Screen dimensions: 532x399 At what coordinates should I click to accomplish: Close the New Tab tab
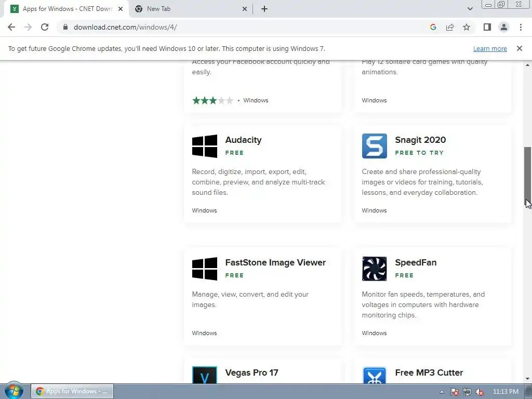pyautogui.click(x=245, y=9)
